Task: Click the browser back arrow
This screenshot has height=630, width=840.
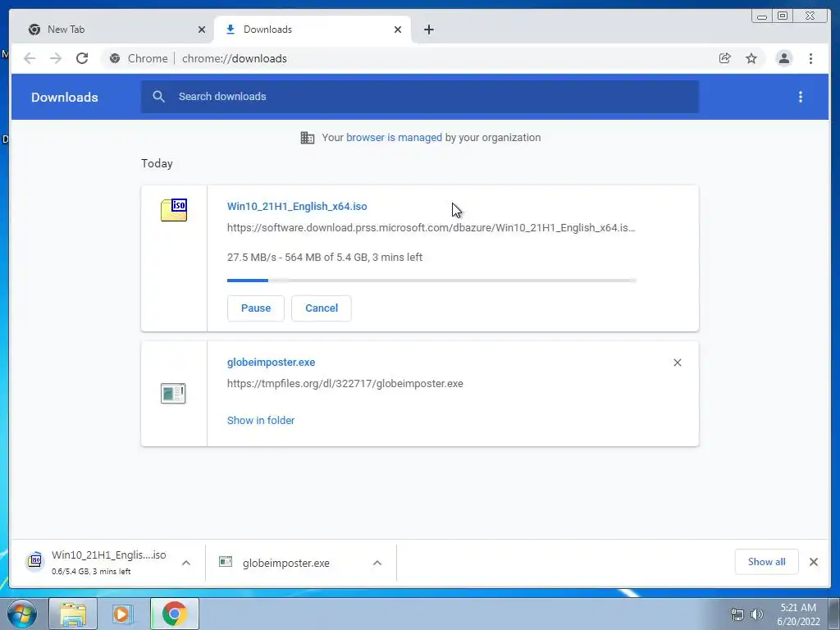Action: pyautogui.click(x=30, y=58)
